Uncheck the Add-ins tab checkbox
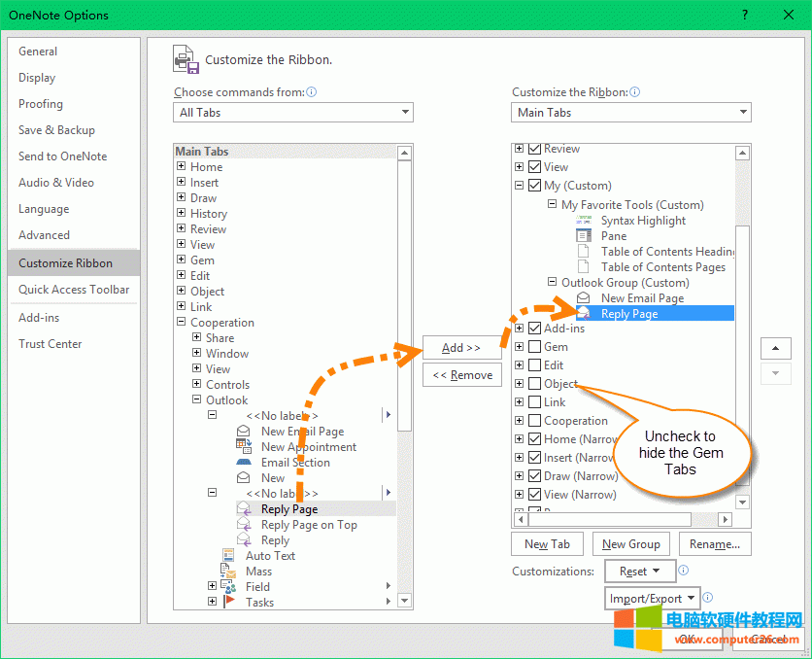This screenshot has height=659, width=812. [534, 329]
